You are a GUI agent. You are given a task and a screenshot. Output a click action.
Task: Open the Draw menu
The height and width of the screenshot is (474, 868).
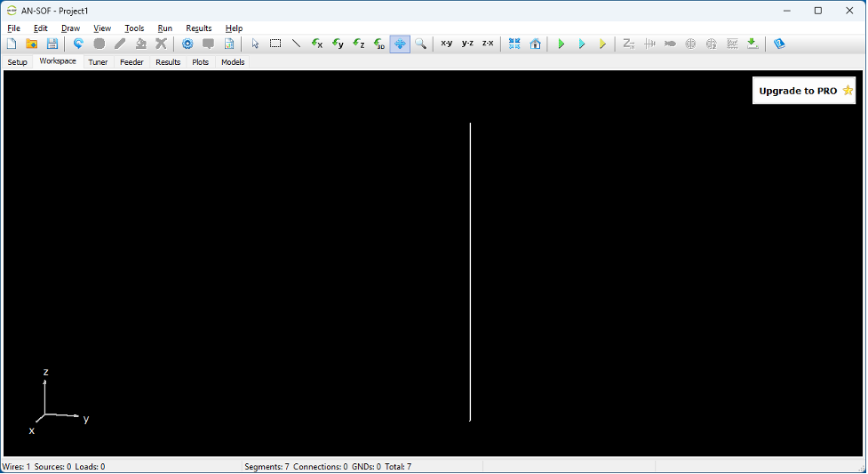(70, 28)
